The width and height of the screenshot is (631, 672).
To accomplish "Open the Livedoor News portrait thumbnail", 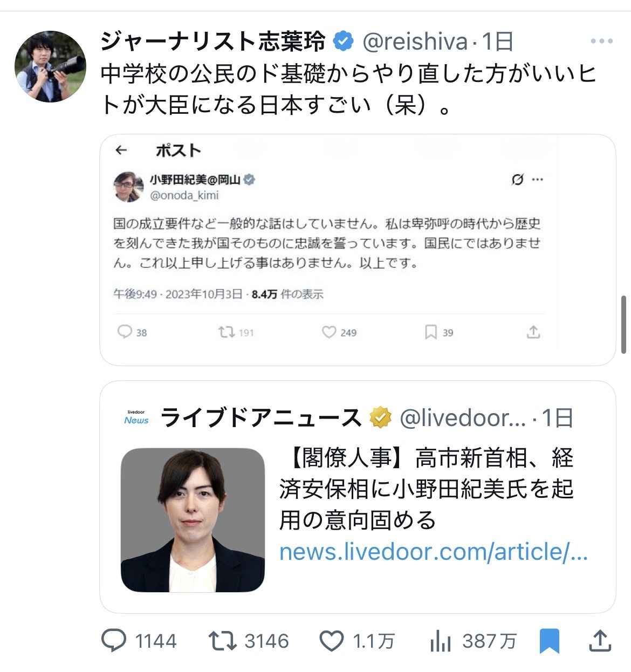I will click(x=193, y=520).
